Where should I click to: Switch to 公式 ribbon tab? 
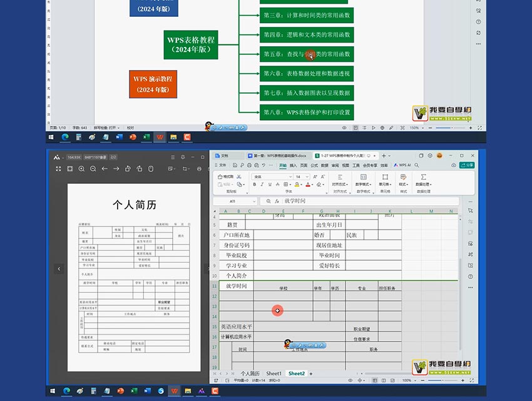314,165
